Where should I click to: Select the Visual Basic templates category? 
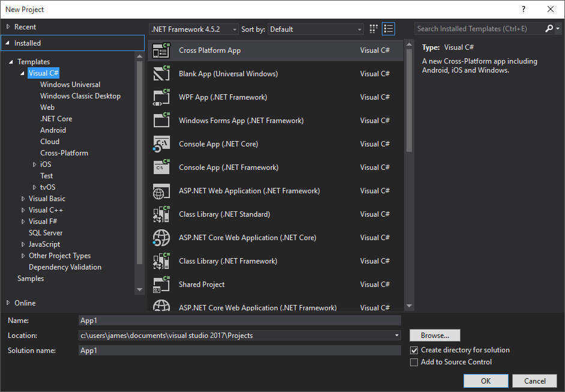click(47, 198)
